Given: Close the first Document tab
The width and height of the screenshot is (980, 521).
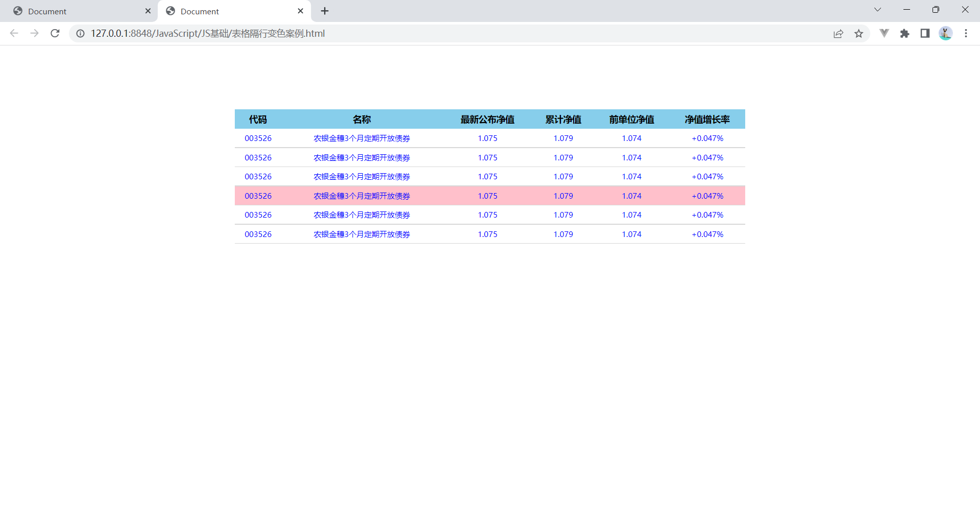Looking at the screenshot, I should [148, 11].
